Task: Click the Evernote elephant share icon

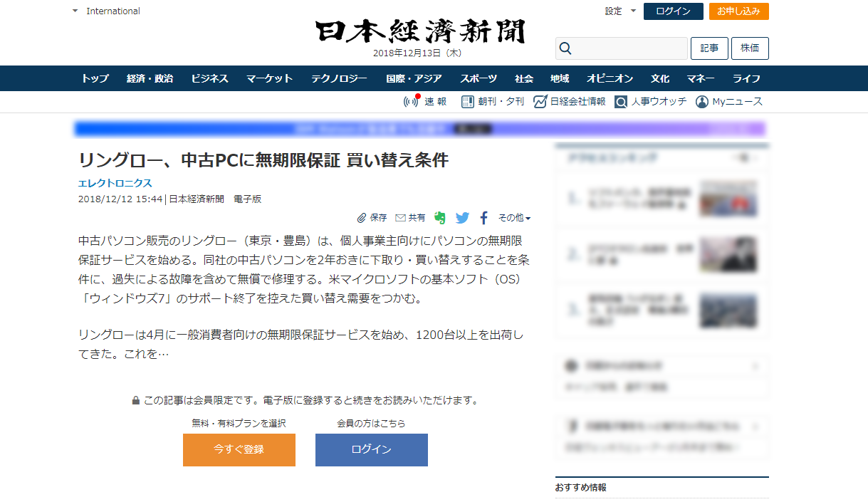Action: coord(440,218)
